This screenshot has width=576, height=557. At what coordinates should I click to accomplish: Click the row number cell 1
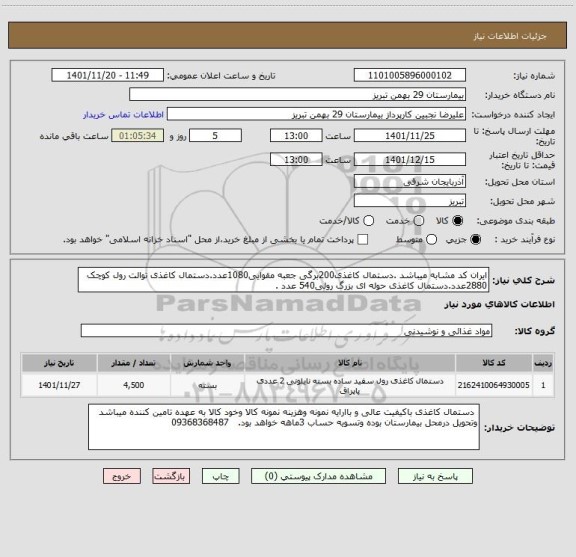tap(543, 385)
